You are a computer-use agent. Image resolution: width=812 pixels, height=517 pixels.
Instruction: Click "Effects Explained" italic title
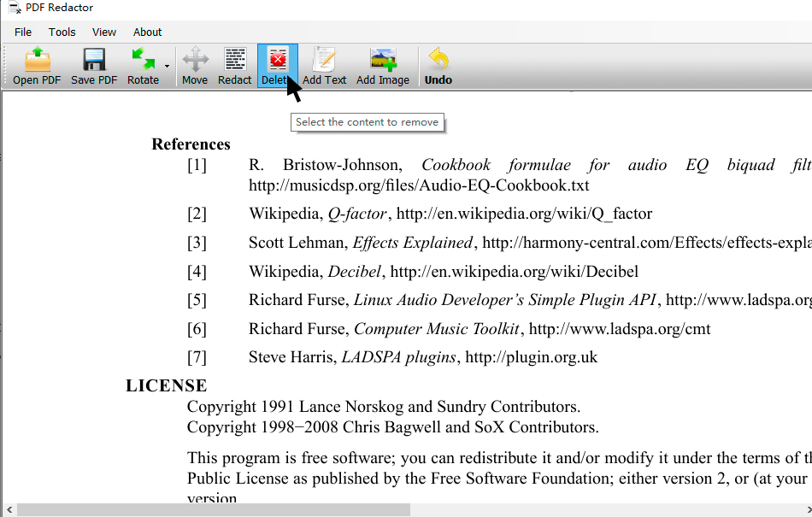[413, 243]
